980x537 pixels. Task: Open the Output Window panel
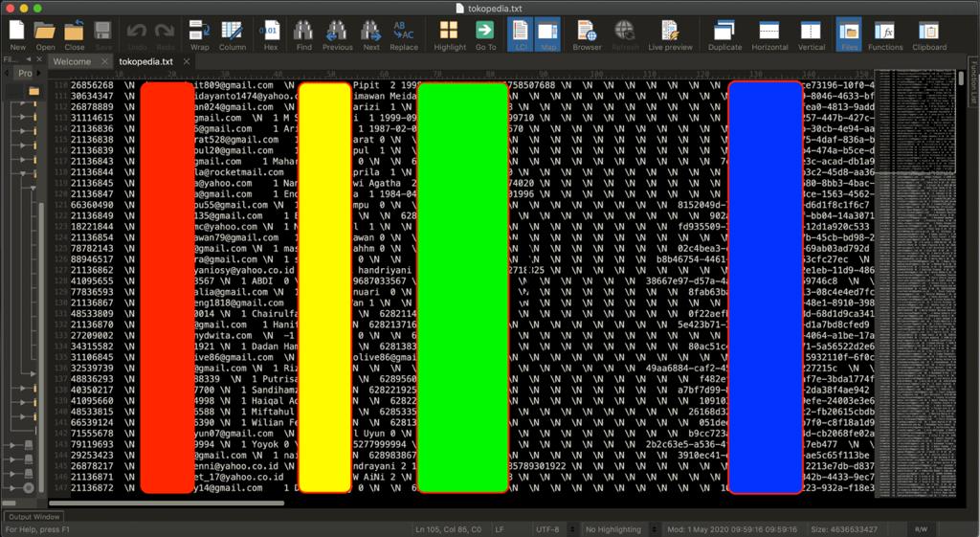33,517
